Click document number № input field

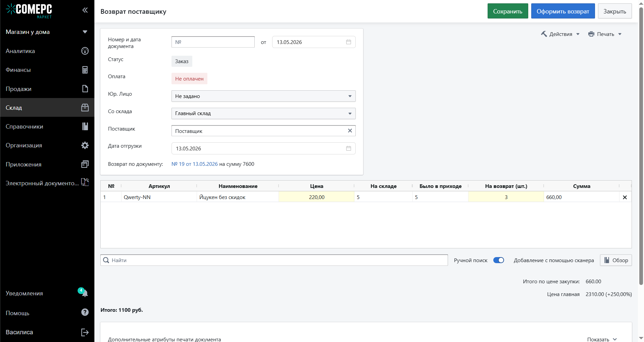coord(213,42)
